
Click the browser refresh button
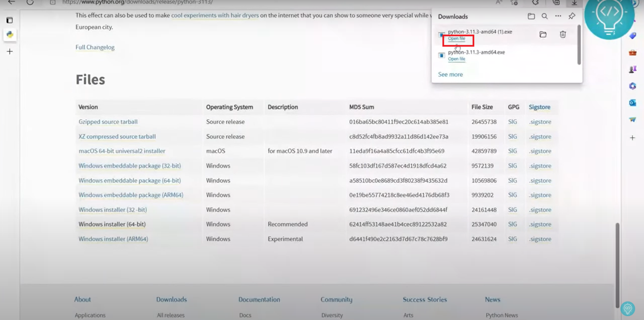30,2
